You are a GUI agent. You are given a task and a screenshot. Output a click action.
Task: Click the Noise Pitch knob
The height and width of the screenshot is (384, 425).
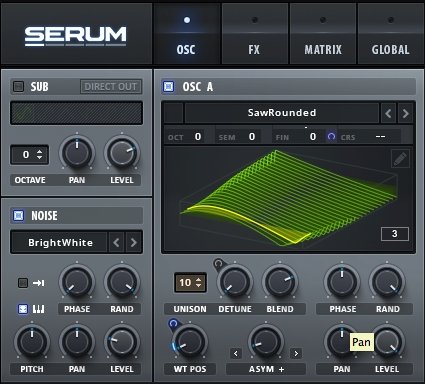pyautogui.click(x=32, y=342)
